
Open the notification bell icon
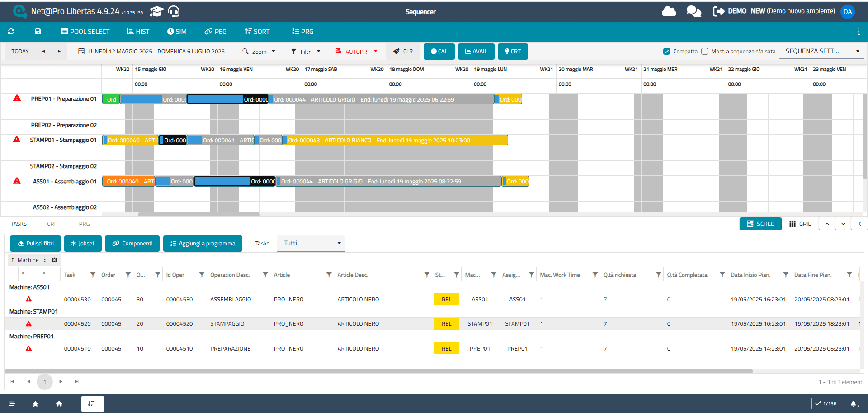854,404
